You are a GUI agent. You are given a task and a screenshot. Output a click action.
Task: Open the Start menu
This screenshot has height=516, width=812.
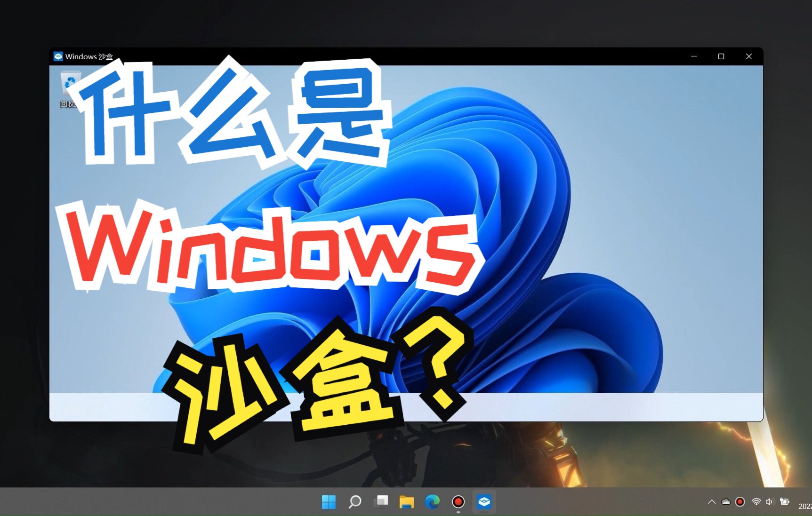(329, 502)
